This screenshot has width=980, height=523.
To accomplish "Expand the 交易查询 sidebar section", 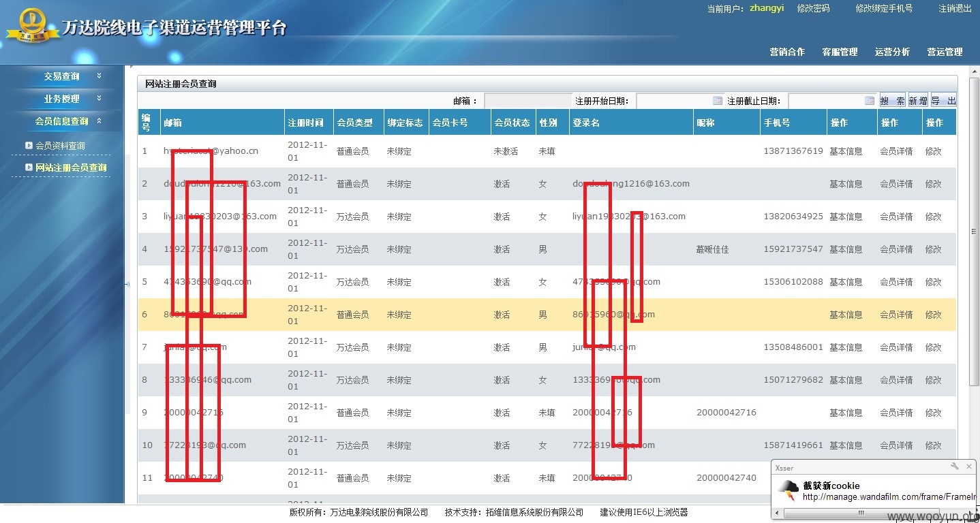I will tap(61, 76).
